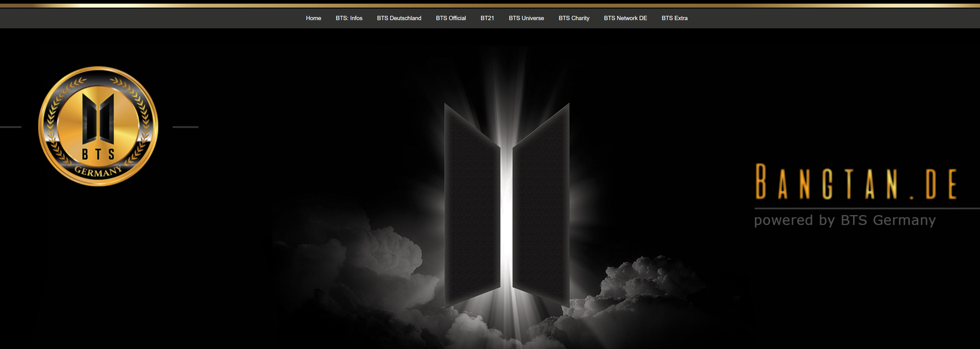Viewport: 980px width, 349px height.
Task: Open the BT21 navigation link
Action: (487, 18)
